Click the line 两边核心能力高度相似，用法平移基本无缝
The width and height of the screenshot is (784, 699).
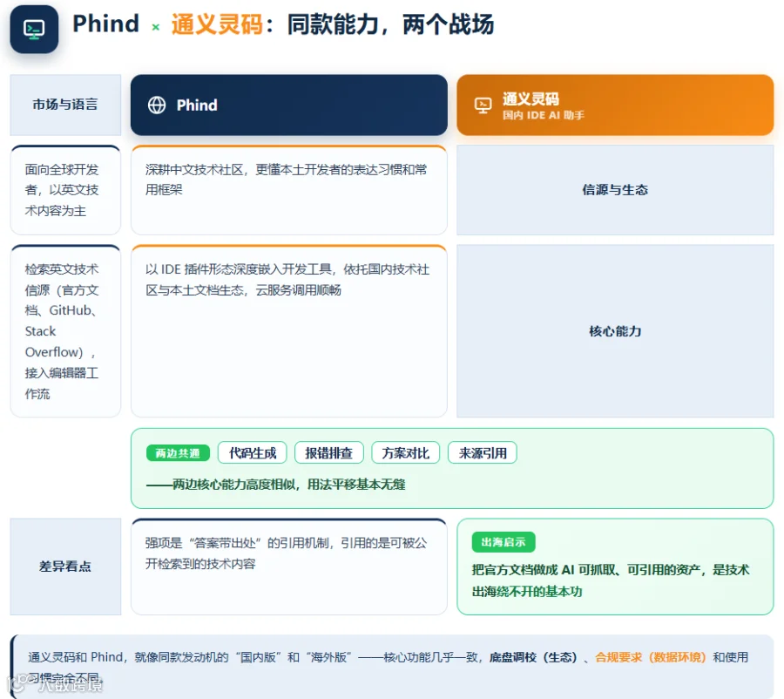(276, 484)
